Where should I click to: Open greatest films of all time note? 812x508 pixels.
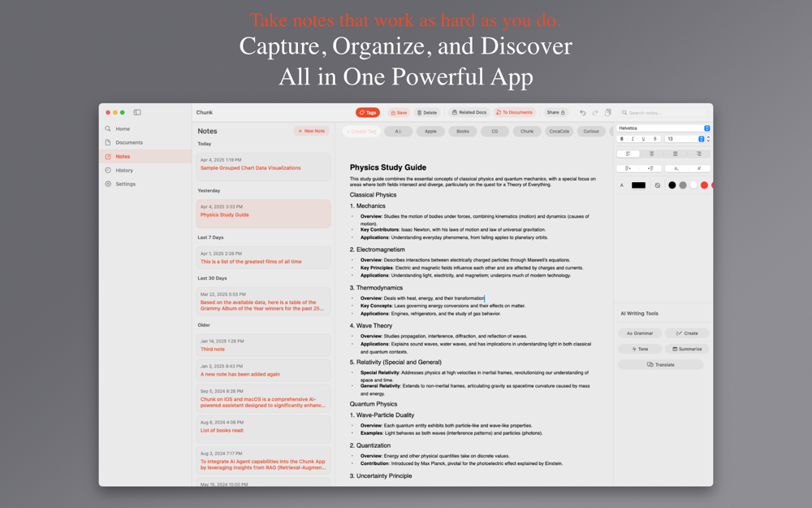point(263,258)
